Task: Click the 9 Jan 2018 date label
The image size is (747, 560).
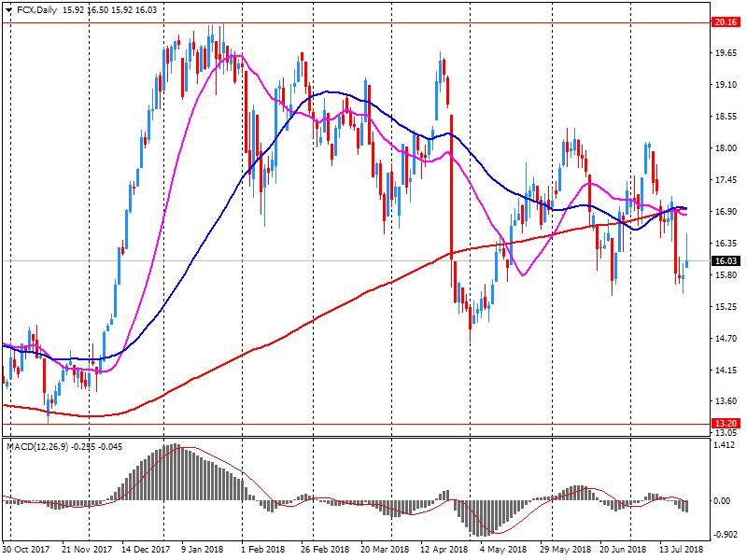Action: (x=202, y=550)
